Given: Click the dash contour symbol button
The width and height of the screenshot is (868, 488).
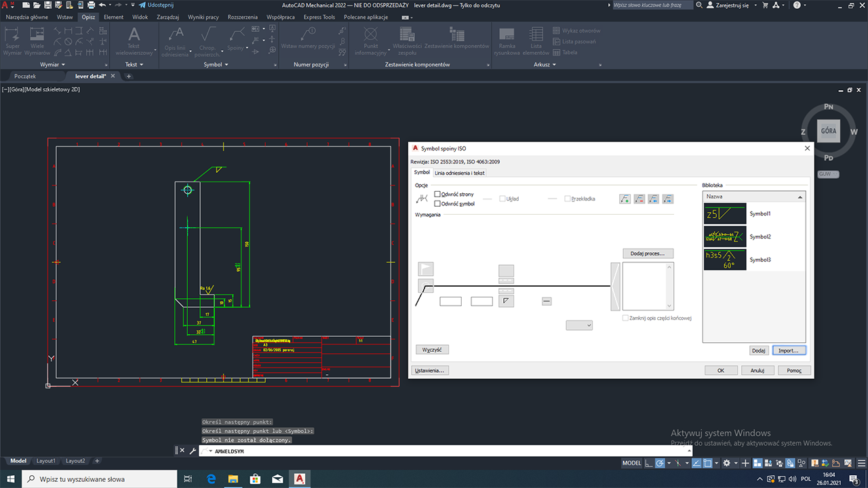Looking at the screenshot, I should click(x=547, y=301).
